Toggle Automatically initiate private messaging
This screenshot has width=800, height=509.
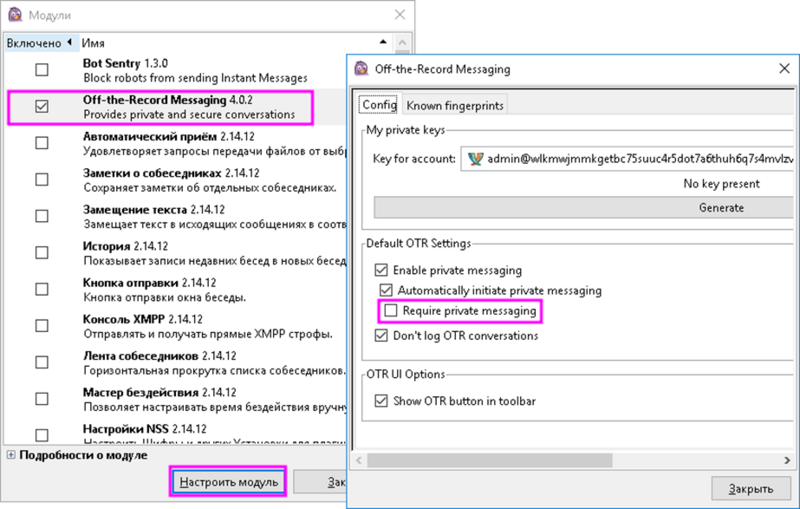click(386, 290)
